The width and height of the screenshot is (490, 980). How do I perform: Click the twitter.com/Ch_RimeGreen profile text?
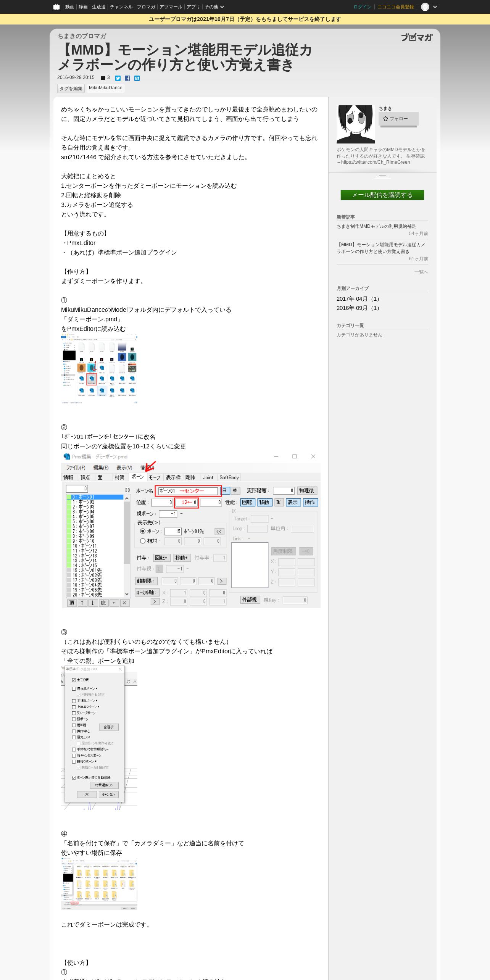(x=376, y=162)
